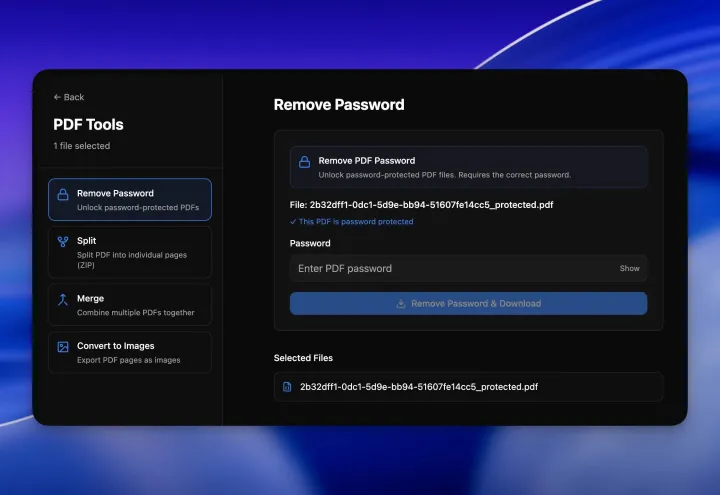Select the Remove Password tool

click(x=130, y=200)
